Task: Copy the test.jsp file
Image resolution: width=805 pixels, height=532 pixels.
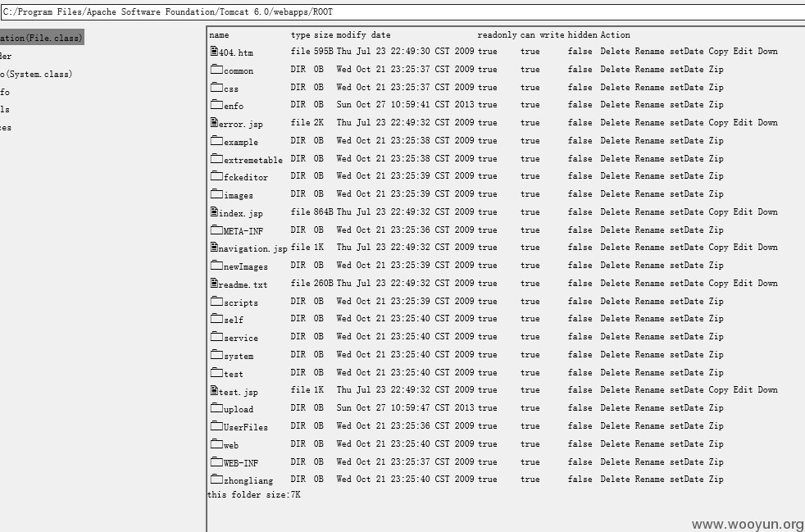Action: [718, 389]
